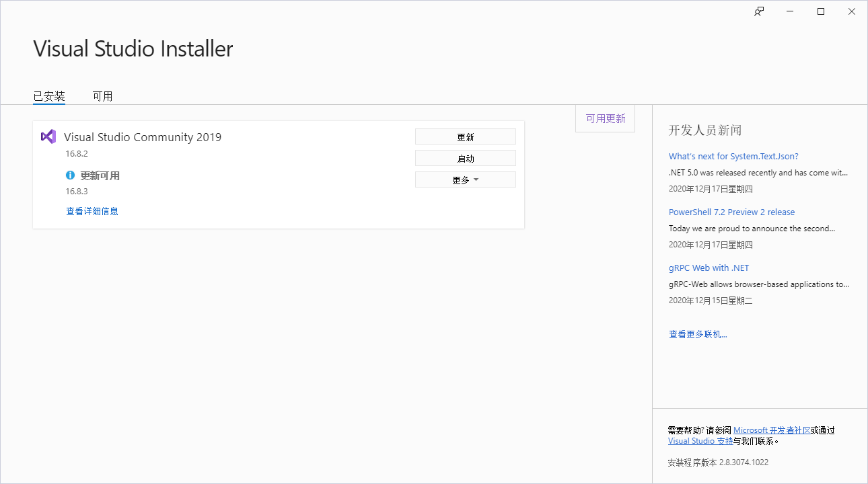This screenshot has width=868, height=484.
Task: Select the 已安装 tab
Action: coord(48,95)
